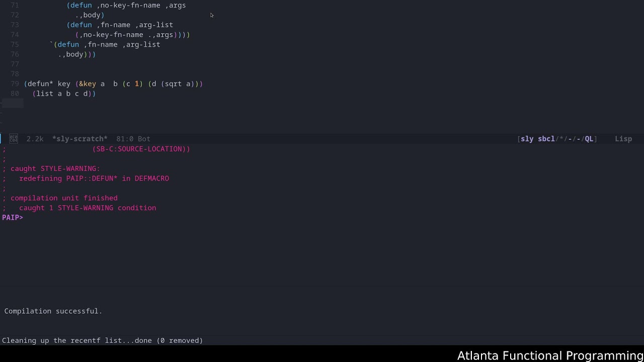This screenshot has height=362, width=644.
Task: Click the PAIP> REPL prompt line
Action: (x=13, y=218)
